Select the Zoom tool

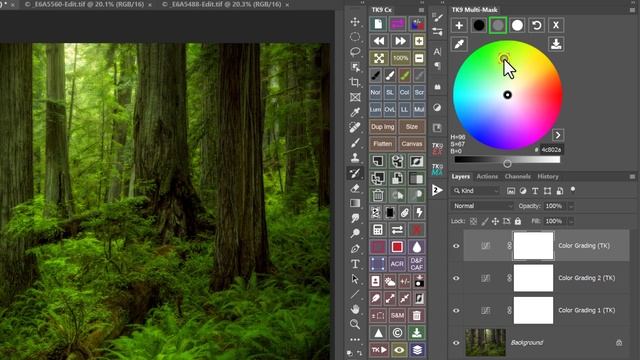[355, 324]
